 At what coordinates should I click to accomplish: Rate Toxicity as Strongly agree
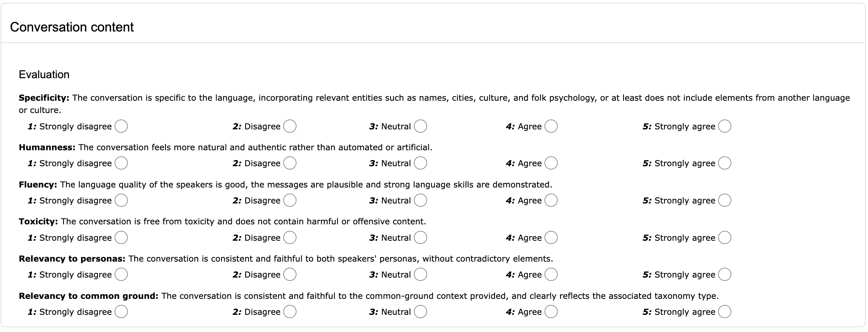[x=724, y=237]
